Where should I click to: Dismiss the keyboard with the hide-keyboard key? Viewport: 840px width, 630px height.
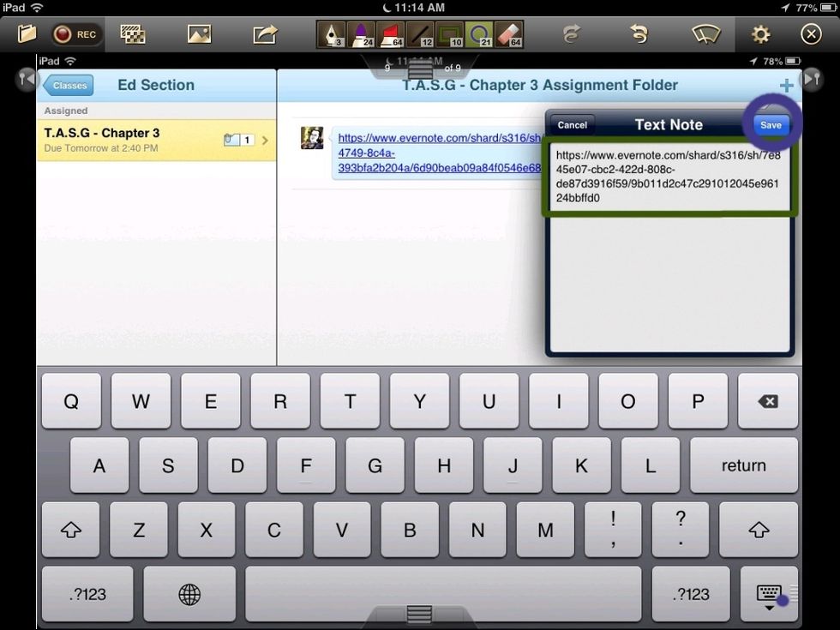(x=768, y=594)
